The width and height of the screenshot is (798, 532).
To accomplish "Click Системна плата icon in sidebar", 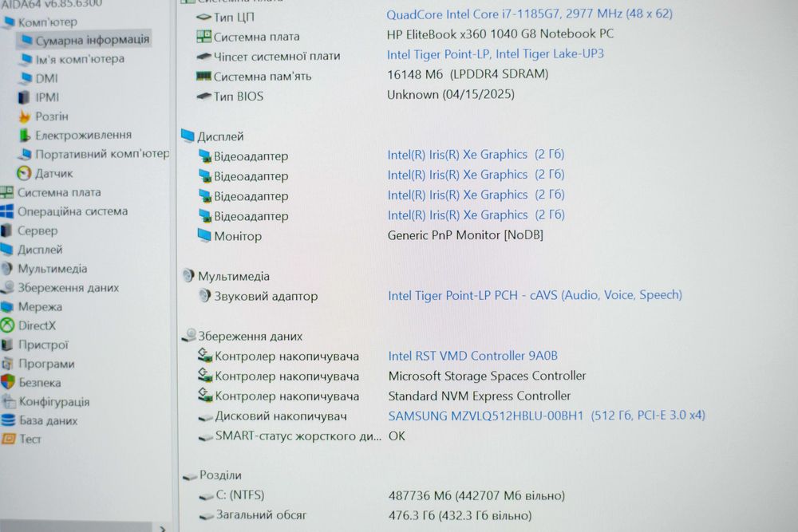I will click(7, 192).
